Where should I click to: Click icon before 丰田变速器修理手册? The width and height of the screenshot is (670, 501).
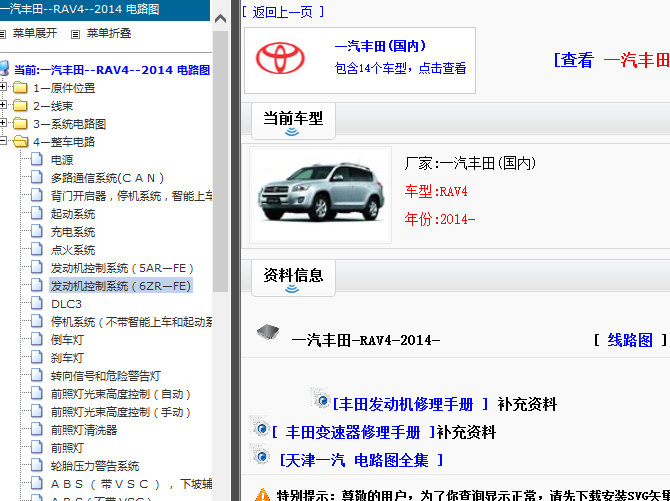260,426
